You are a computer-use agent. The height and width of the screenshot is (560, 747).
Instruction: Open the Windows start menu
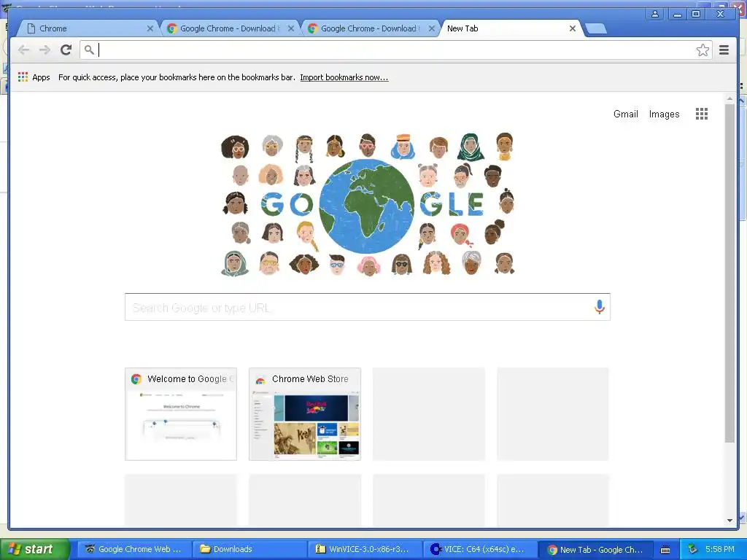pyautogui.click(x=34, y=549)
